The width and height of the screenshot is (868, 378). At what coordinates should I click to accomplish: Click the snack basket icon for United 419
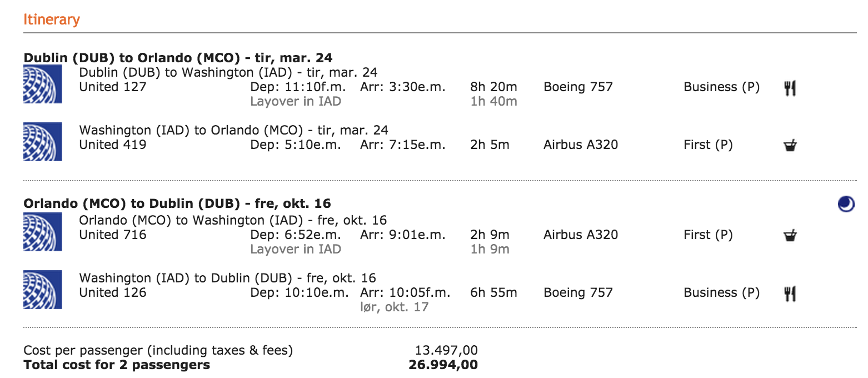(x=790, y=146)
